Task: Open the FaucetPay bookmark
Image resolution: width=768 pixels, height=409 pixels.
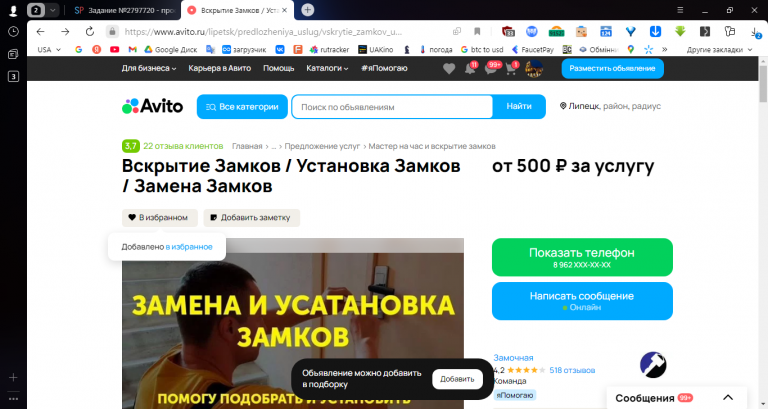Action: click(x=532, y=49)
